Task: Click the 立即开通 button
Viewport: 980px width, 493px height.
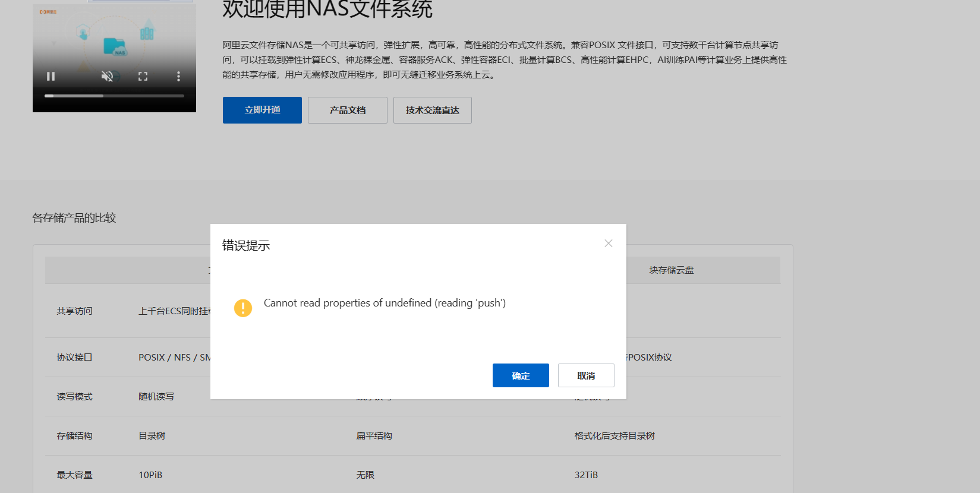Action: tap(262, 110)
